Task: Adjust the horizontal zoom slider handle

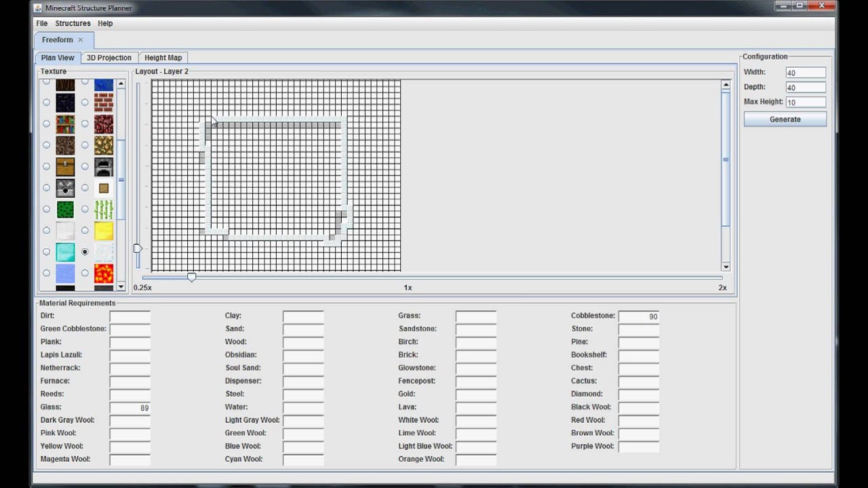Action: [x=191, y=277]
